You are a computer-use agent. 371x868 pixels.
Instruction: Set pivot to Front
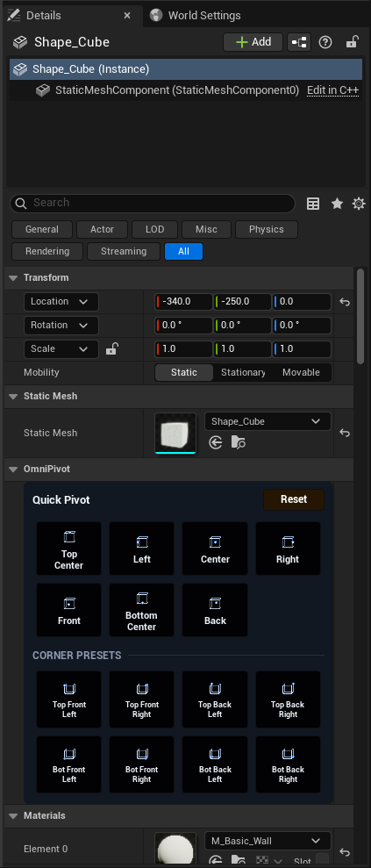[69, 610]
